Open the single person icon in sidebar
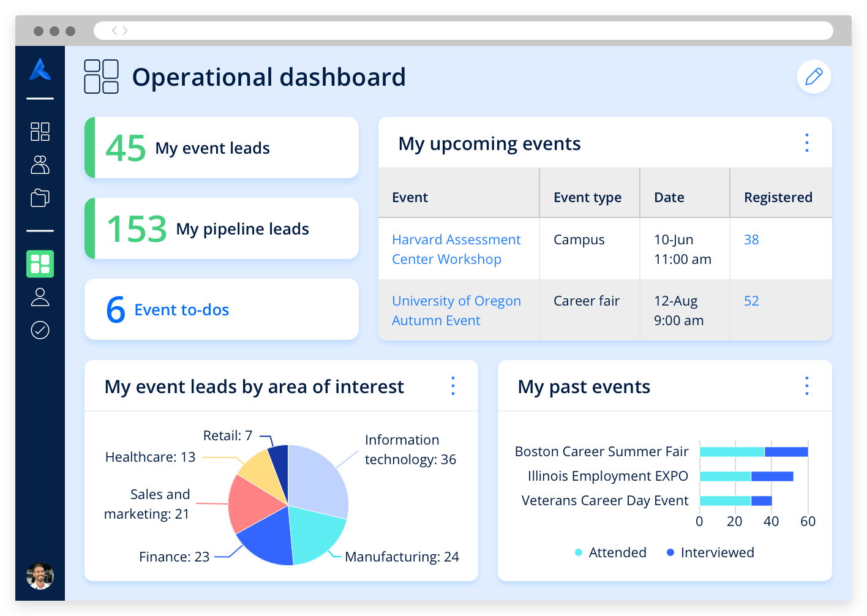867x616 pixels. (40, 297)
